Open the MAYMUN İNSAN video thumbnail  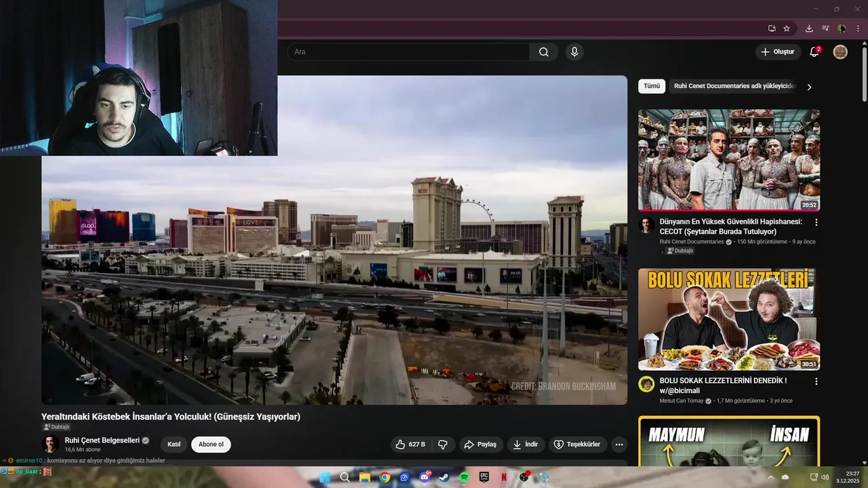click(x=729, y=441)
